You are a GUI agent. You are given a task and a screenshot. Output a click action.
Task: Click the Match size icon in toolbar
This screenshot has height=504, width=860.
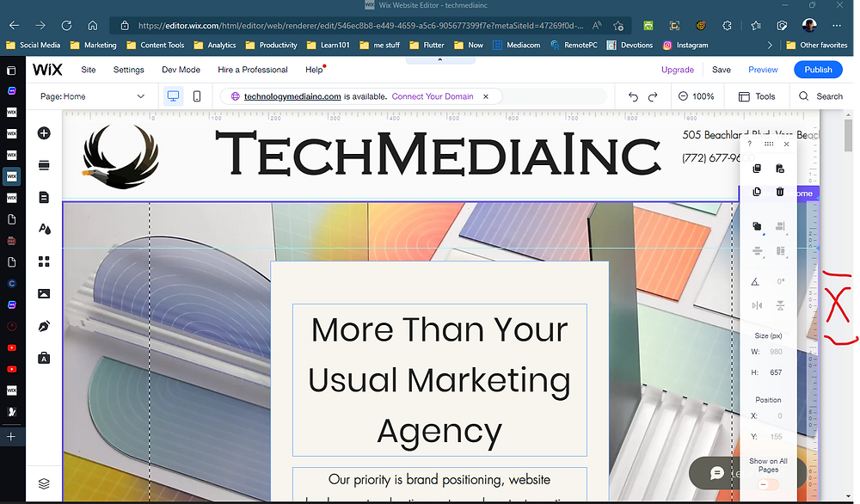781,251
